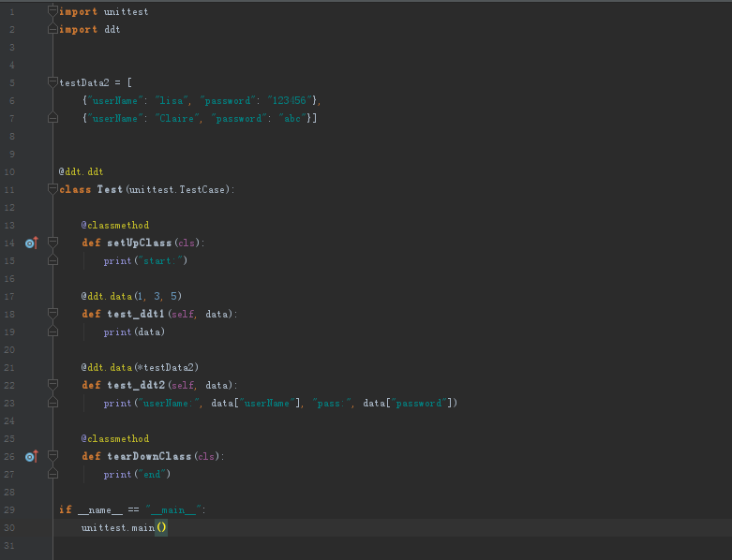Place cursor on ddt in import ddt
This screenshot has width=732, height=560.
point(112,29)
